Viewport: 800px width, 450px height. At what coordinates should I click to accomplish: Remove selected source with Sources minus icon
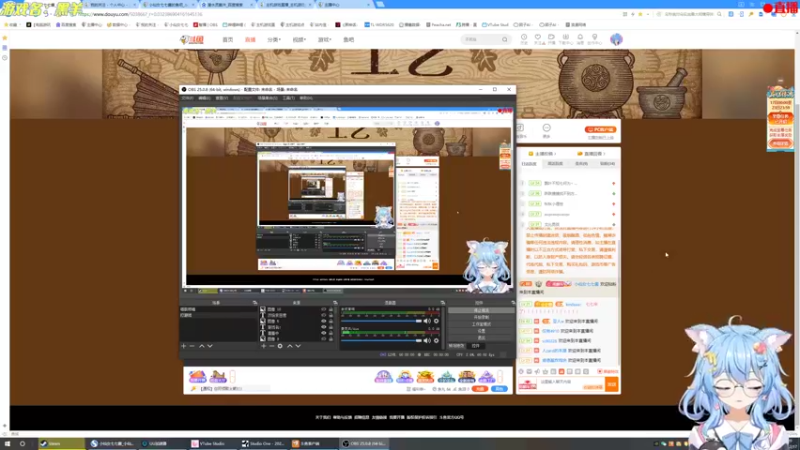point(271,346)
